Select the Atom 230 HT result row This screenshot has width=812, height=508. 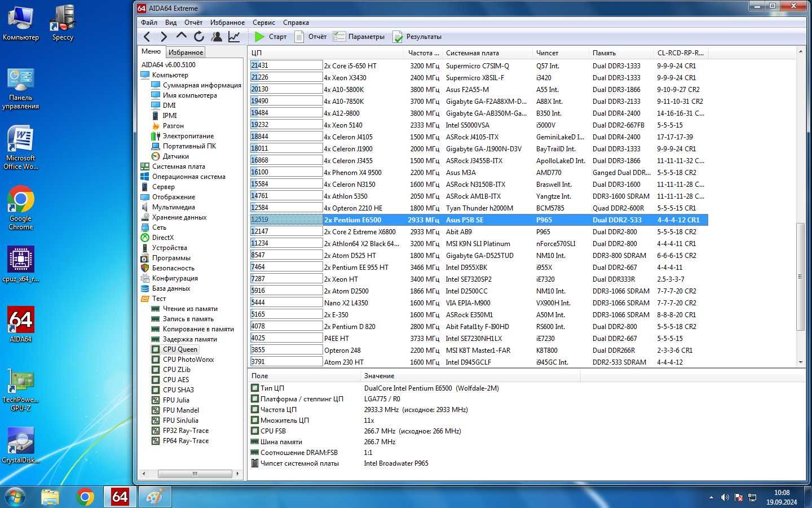pos(479,362)
